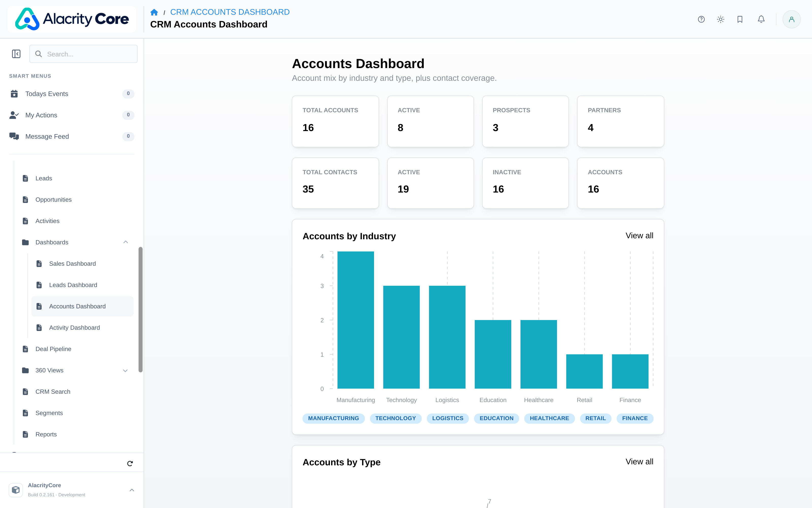Click the FINANCE industry tag

click(x=635, y=418)
